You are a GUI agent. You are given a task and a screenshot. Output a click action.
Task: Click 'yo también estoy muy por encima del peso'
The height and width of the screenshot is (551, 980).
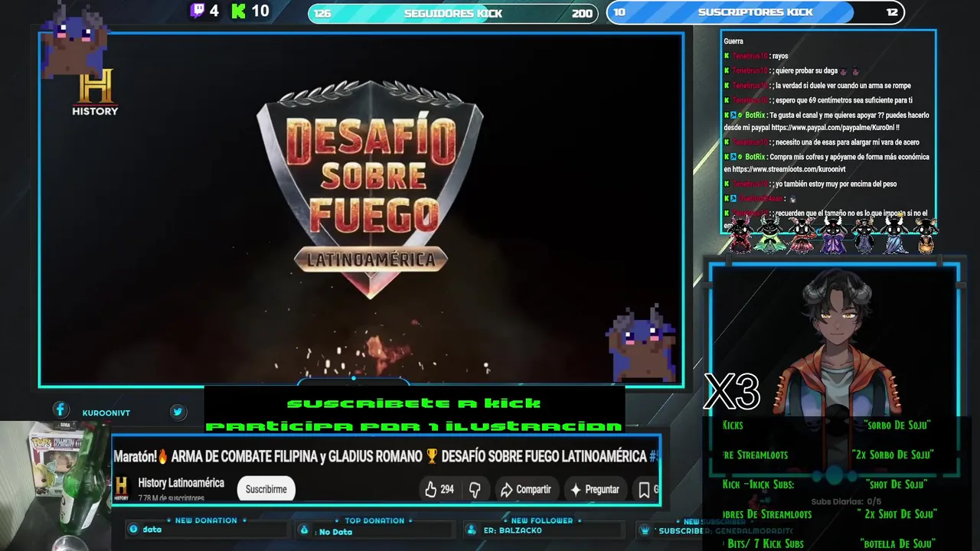pos(835,184)
